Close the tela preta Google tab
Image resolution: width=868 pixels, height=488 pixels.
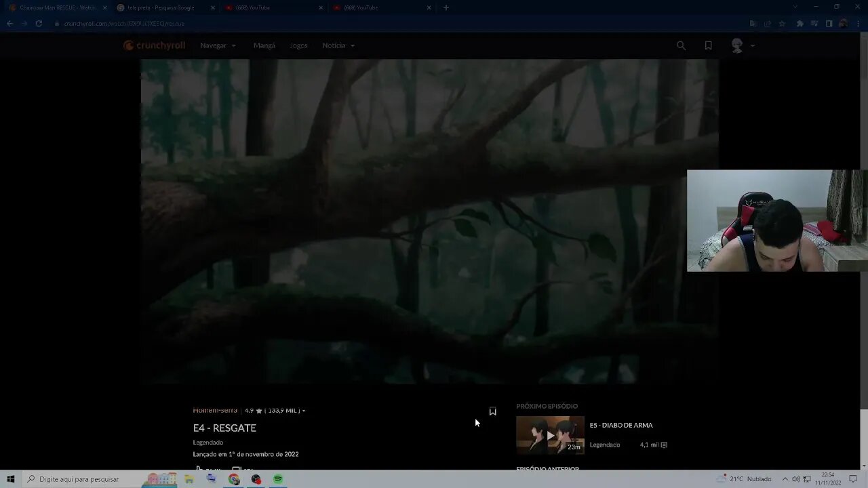(x=212, y=7)
